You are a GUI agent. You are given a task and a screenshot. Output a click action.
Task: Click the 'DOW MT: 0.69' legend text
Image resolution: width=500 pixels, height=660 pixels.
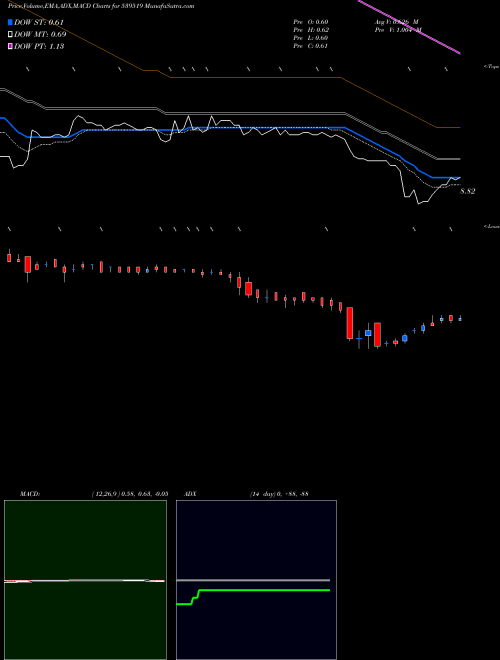click(40, 35)
